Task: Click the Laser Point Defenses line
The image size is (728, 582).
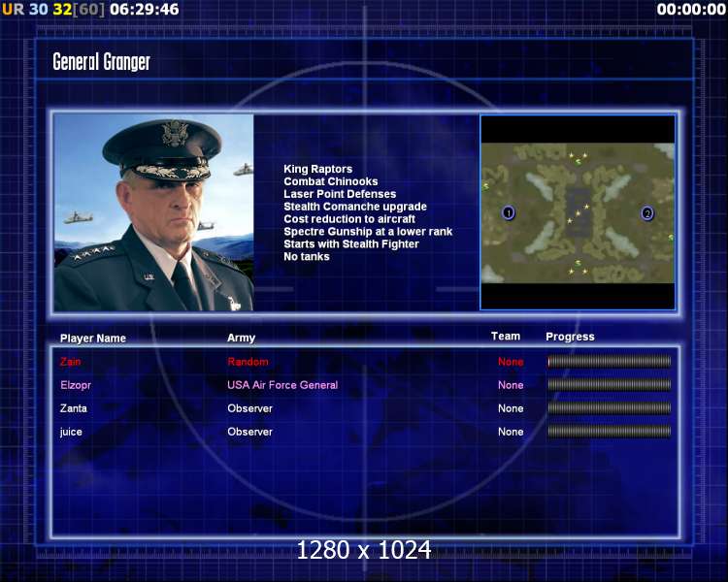Action: [x=340, y=194]
